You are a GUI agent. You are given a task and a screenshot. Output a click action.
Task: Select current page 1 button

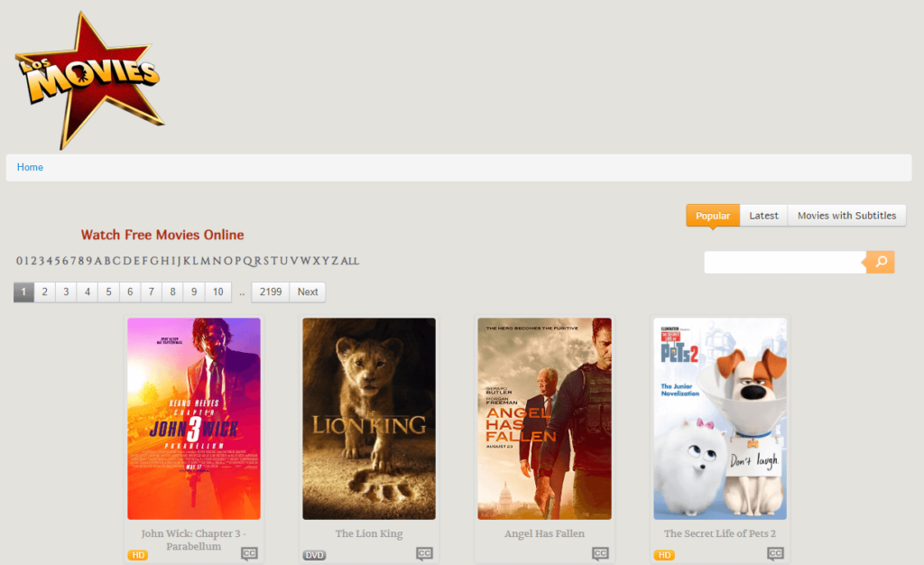tap(23, 292)
